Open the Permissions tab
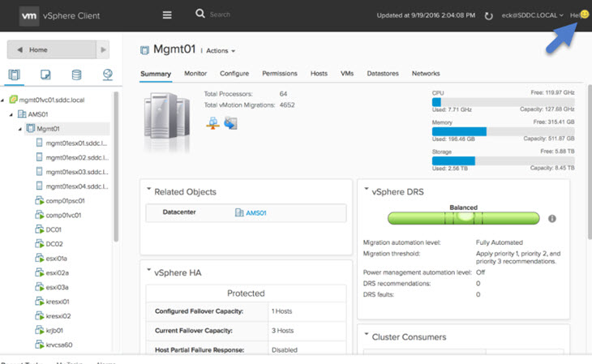 point(280,73)
